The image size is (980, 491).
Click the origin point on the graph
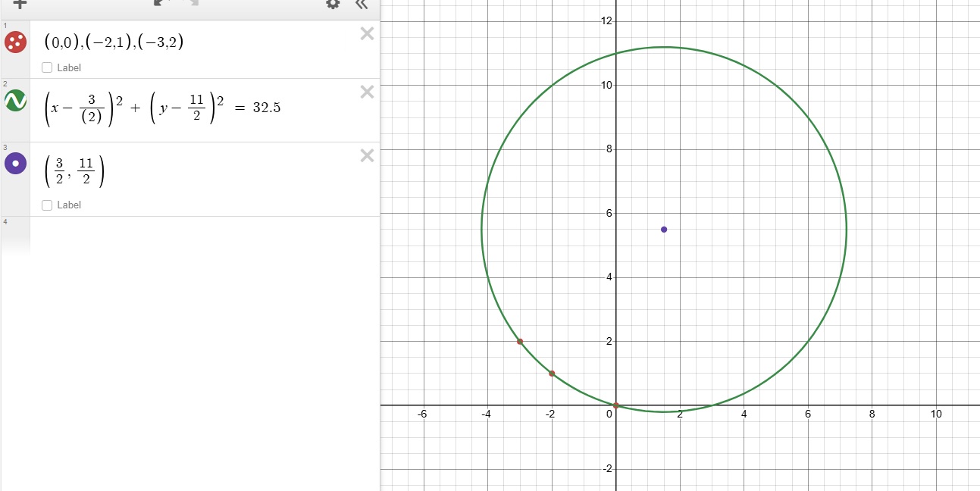point(616,405)
